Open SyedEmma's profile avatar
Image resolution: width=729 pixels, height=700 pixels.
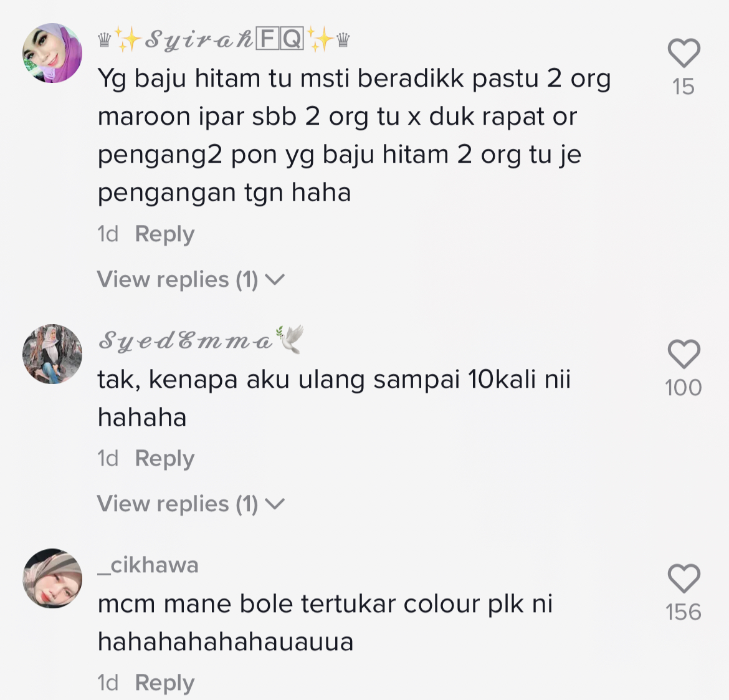point(52,354)
